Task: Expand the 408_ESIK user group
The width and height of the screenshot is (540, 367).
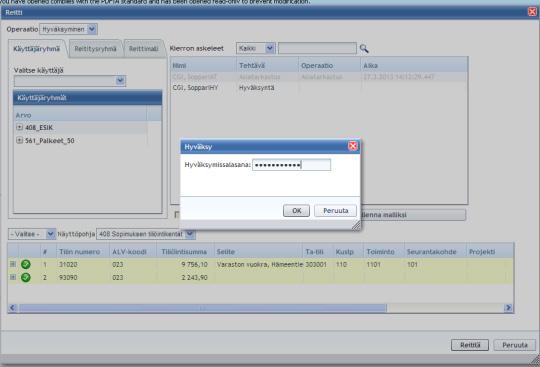Action: point(19,127)
